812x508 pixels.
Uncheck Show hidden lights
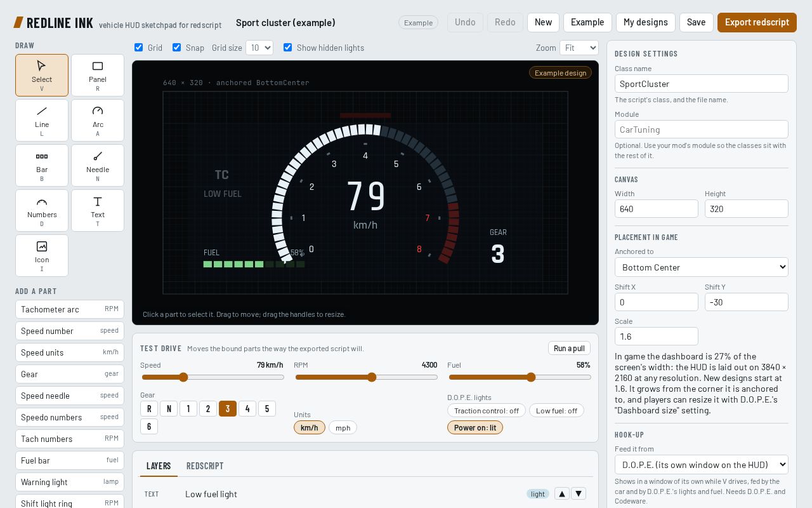pyautogui.click(x=287, y=47)
